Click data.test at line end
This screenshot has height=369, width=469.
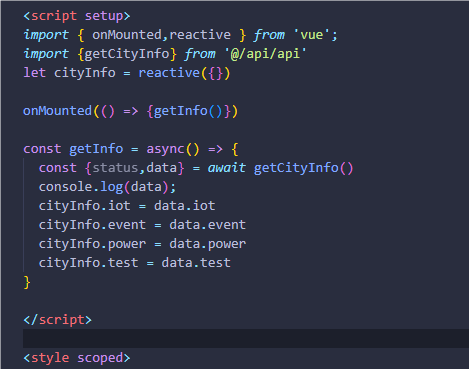[x=196, y=263]
